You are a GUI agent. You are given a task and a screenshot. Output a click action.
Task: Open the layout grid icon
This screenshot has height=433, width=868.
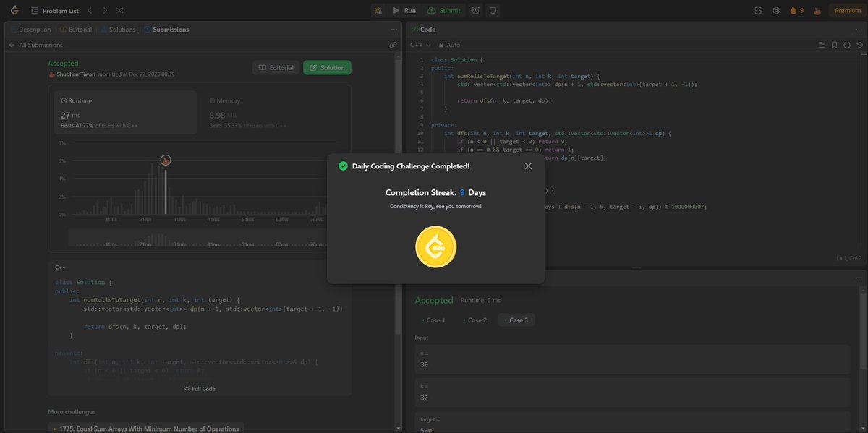coord(758,10)
